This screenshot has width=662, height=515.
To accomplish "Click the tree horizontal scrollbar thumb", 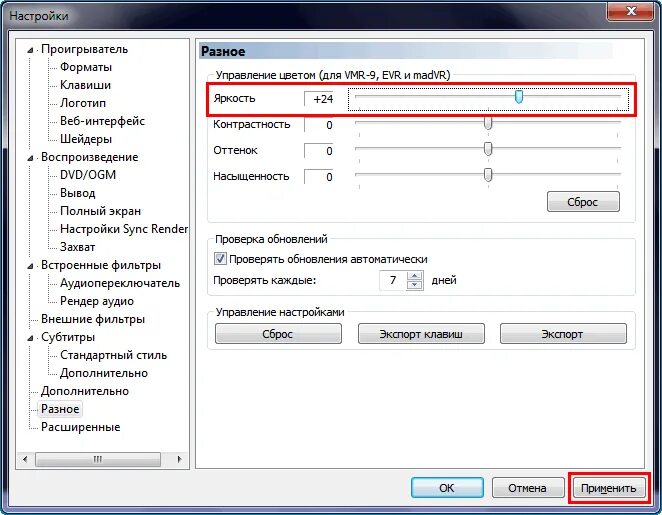I will click(x=98, y=459).
